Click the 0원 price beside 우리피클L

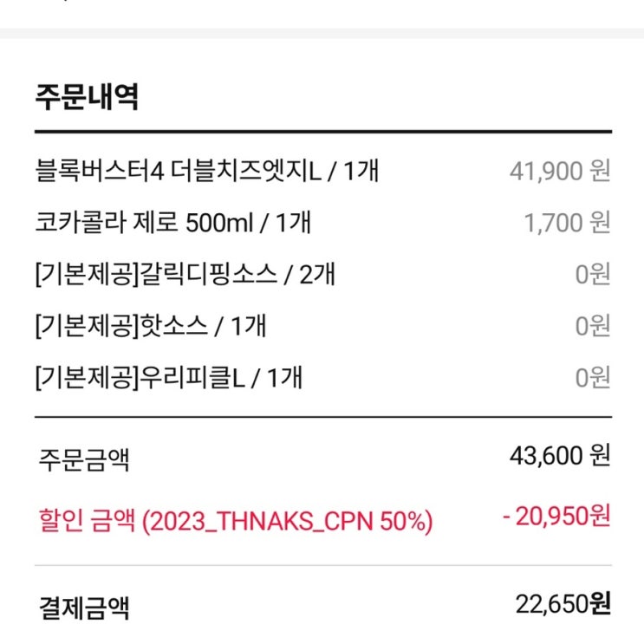(593, 378)
